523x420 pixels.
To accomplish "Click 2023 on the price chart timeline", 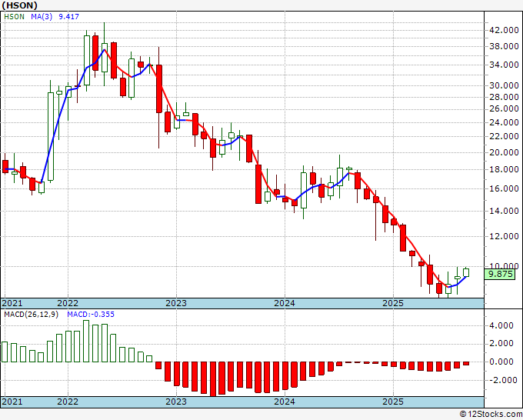I will point(176,303).
